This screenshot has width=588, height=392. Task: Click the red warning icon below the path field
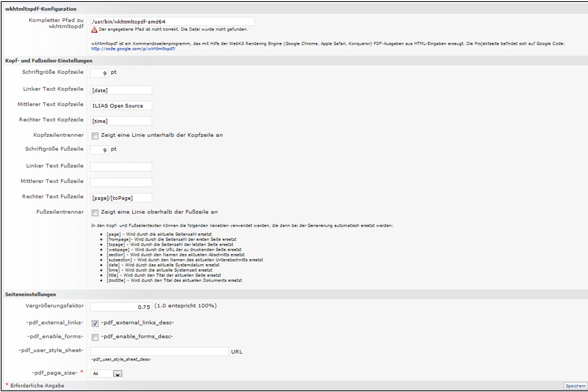[x=94, y=30]
